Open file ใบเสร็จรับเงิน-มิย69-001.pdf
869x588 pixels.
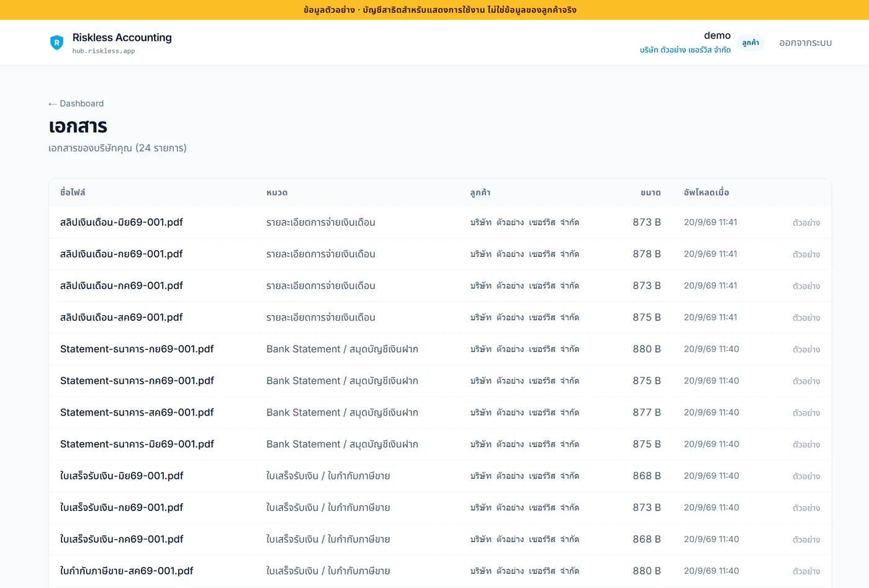point(122,476)
